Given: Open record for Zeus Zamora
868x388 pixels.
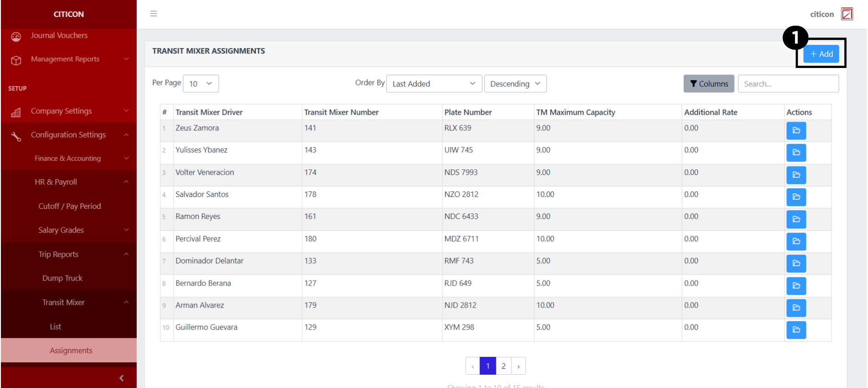Looking at the screenshot, I should pos(796,130).
